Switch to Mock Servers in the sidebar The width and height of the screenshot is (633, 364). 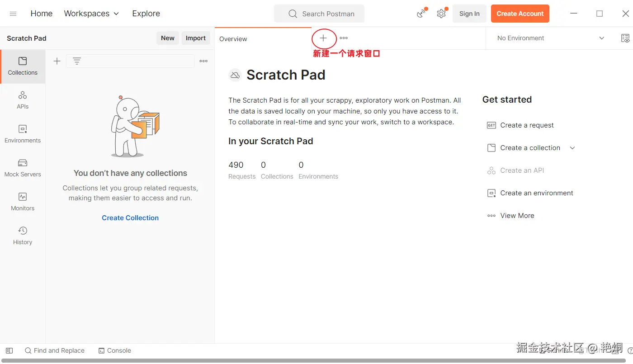(23, 168)
